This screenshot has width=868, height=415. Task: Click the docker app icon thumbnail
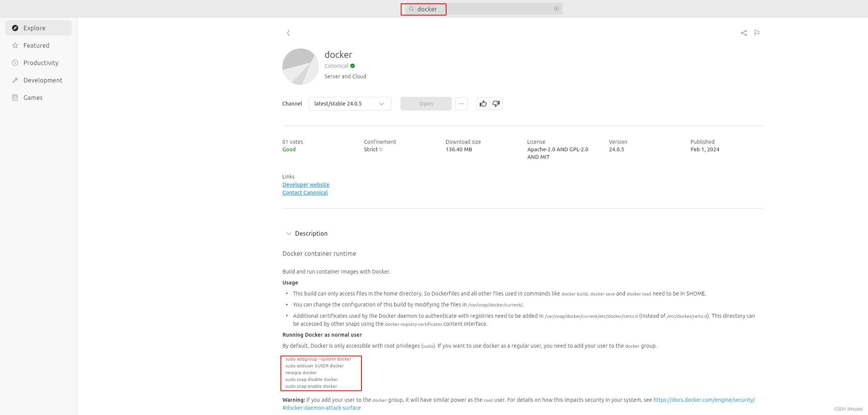click(x=301, y=67)
